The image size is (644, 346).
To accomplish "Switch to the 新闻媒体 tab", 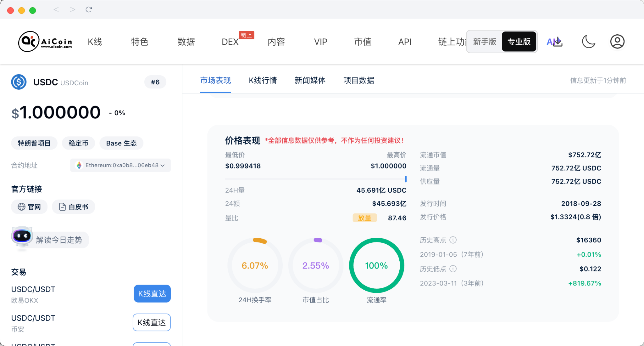I will (310, 80).
